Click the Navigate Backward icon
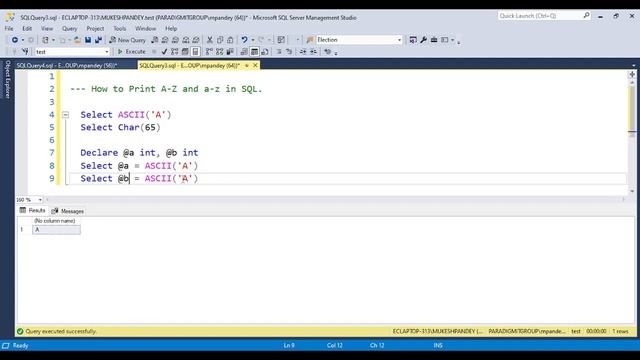Image resolution: width=640 pixels, height=360 pixels. 14,40
